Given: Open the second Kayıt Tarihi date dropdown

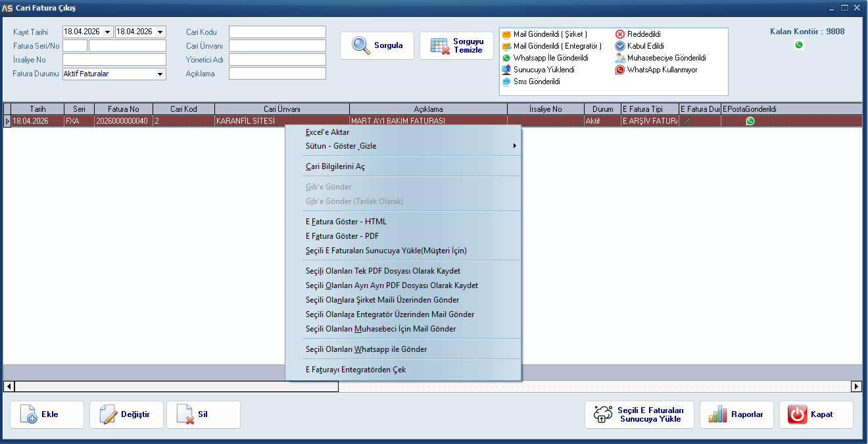Looking at the screenshot, I should point(160,32).
